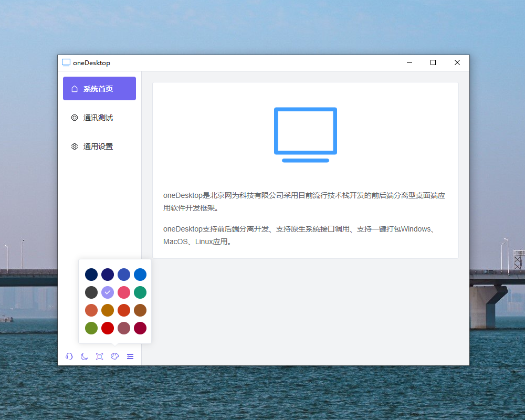Select the deep indigo color swatch
Screen dimensions: 525x420
tap(108, 274)
